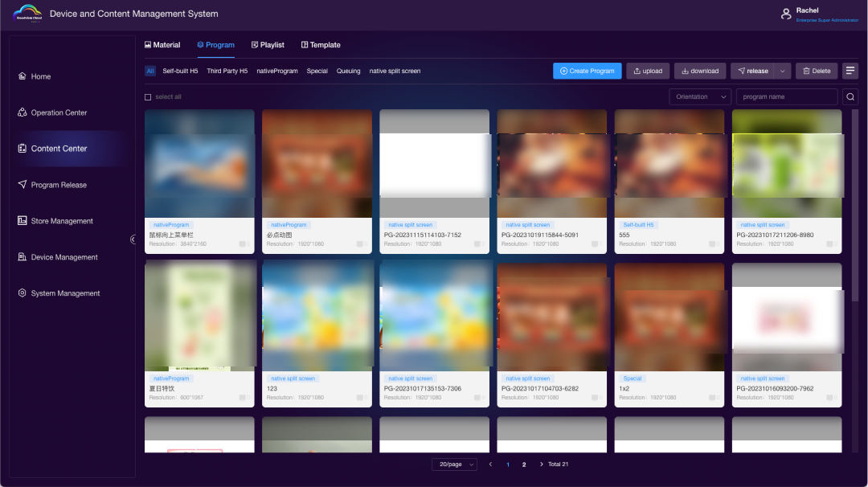868x487 pixels.
Task: Click the Rachel username
Action: click(807, 10)
